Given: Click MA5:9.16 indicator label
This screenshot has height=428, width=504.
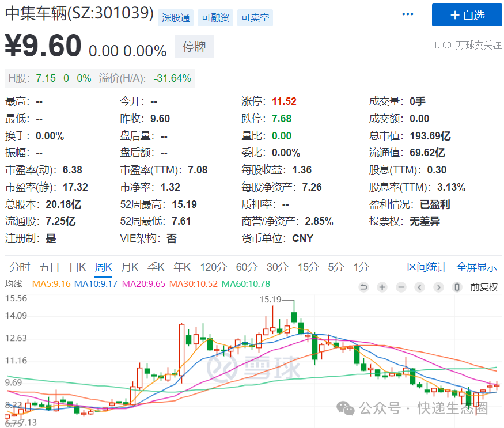Looking at the screenshot, I should tap(51, 284).
